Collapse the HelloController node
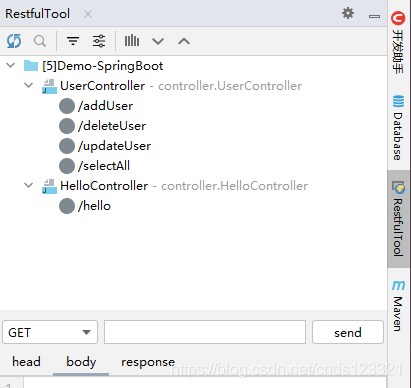This screenshot has height=388, width=411. tap(29, 185)
